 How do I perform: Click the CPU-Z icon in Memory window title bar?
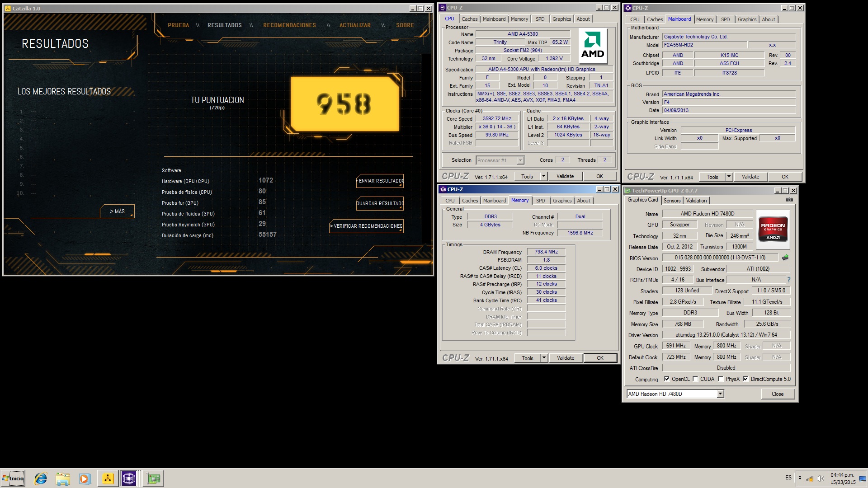[443, 189]
